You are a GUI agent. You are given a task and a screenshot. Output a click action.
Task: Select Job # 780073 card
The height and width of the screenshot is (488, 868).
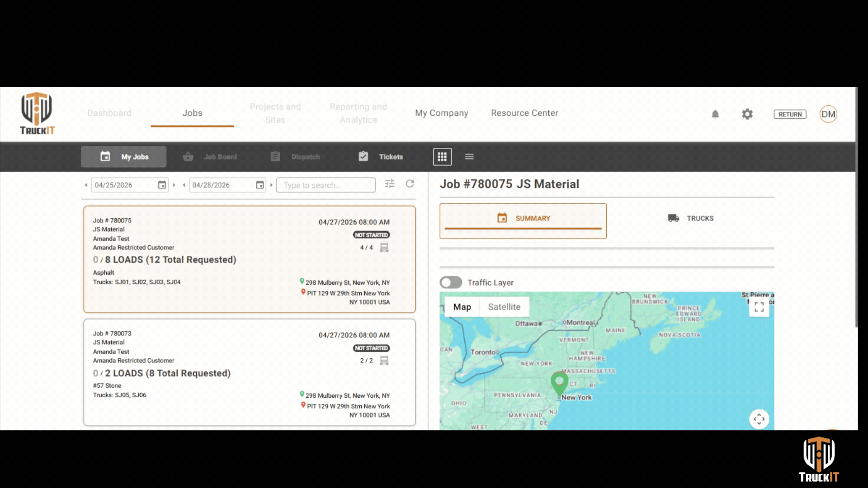249,372
